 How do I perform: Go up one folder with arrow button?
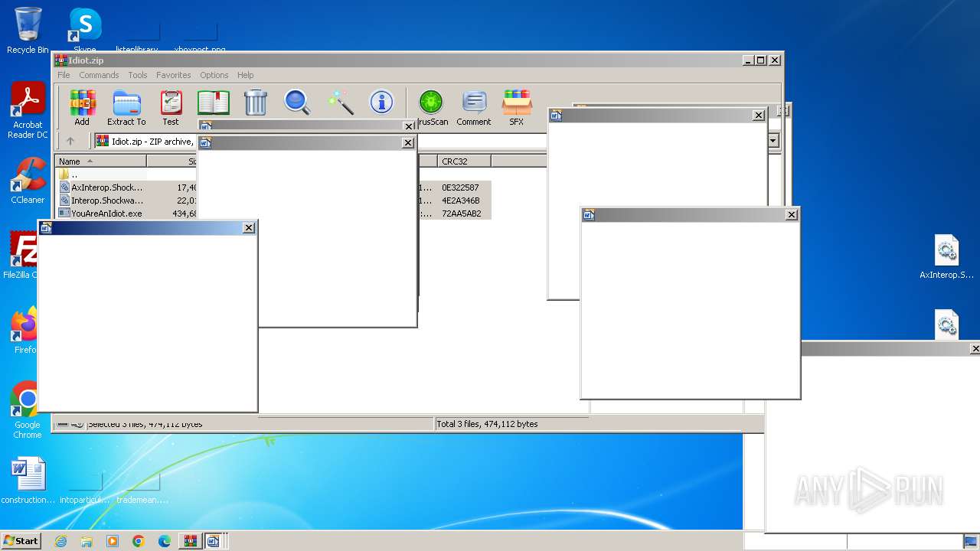[70, 141]
